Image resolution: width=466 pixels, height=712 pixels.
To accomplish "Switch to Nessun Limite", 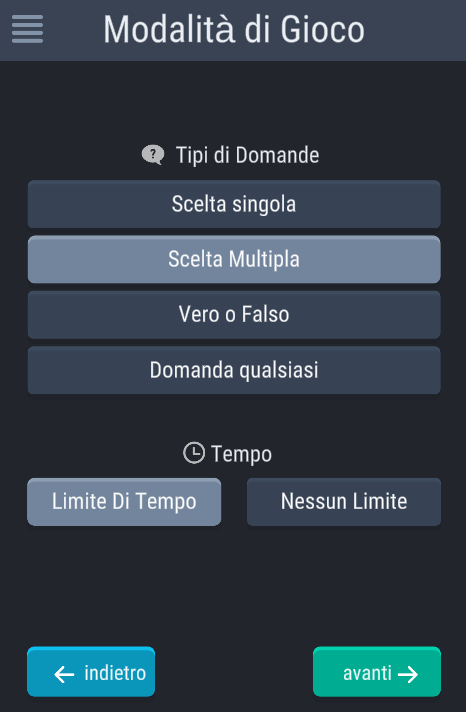I will pos(344,502).
